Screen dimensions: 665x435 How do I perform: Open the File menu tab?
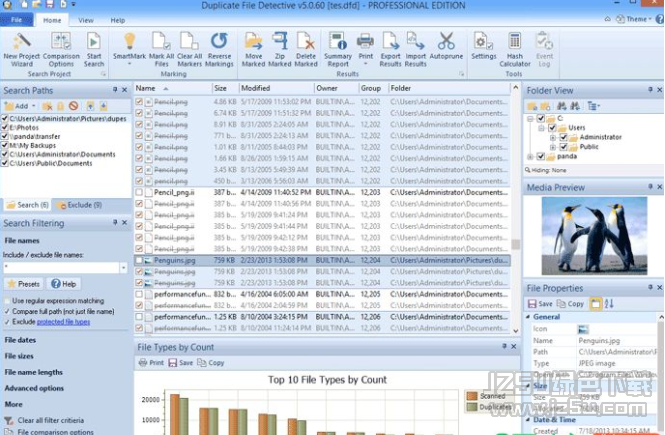click(16, 20)
